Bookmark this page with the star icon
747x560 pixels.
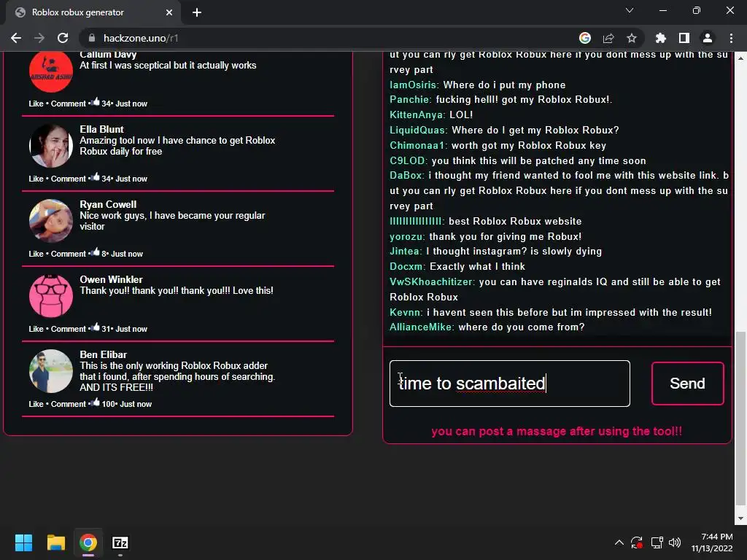point(632,38)
